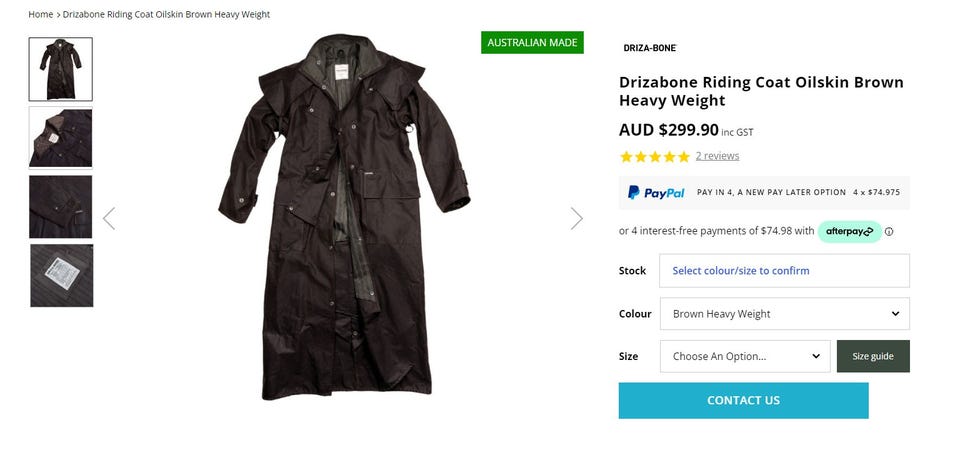Click the next image right arrow

pos(576,218)
